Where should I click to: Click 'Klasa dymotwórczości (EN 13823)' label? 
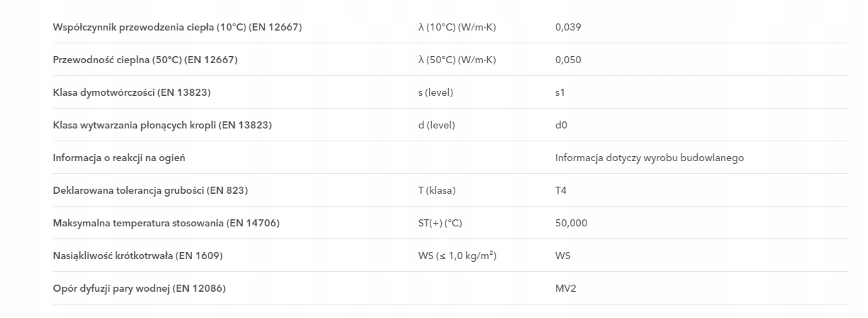click(131, 92)
